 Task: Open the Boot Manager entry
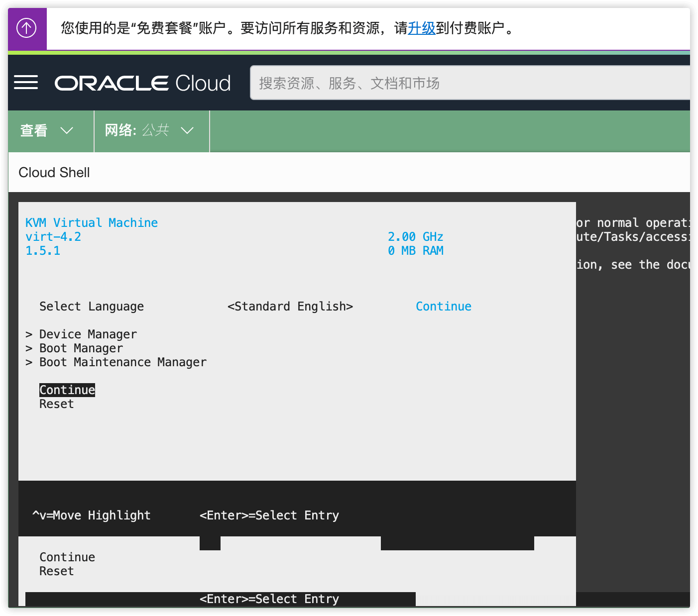(x=81, y=348)
